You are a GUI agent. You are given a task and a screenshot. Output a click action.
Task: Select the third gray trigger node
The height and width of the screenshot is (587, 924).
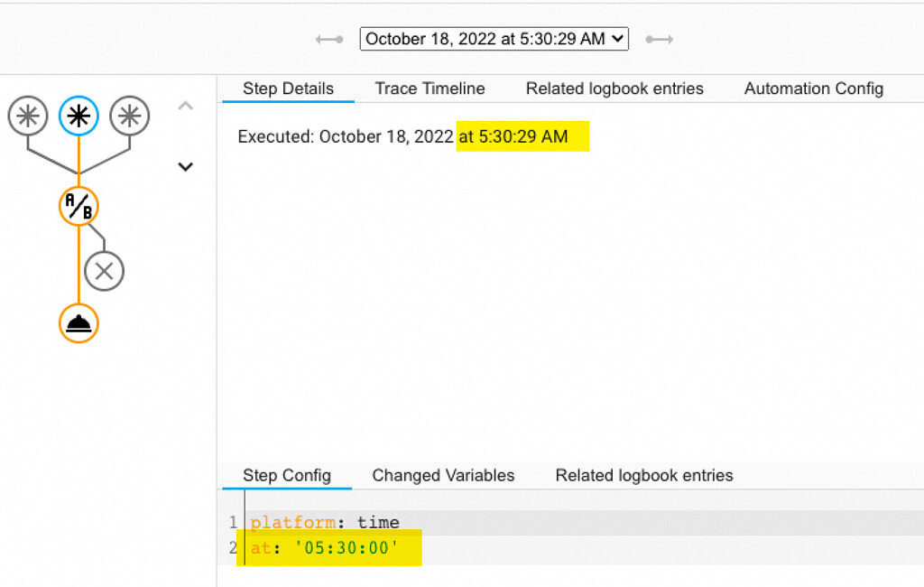tap(130, 116)
